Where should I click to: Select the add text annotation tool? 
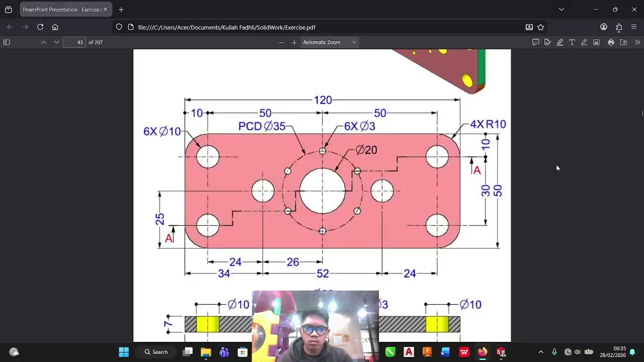click(x=572, y=42)
